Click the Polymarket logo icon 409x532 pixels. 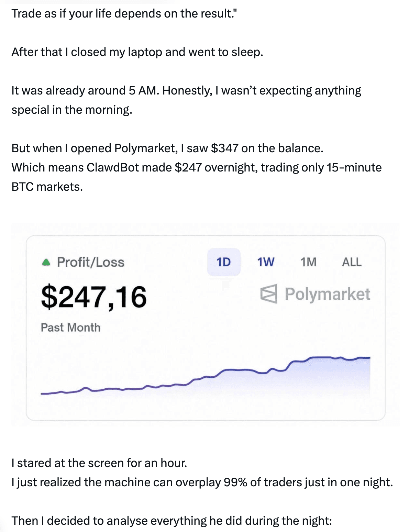268,294
